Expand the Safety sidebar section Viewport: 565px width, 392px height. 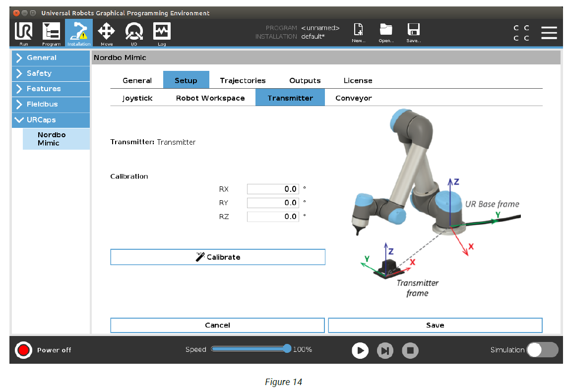[x=51, y=73]
